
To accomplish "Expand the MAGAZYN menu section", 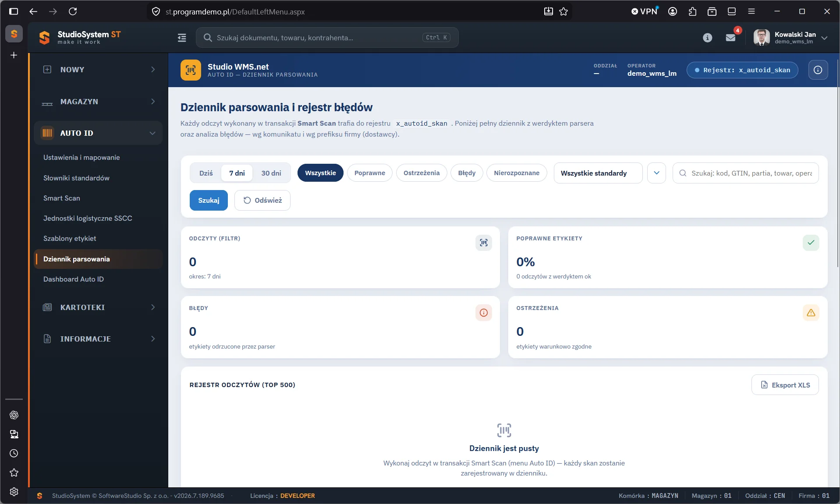I will click(98, 102).
